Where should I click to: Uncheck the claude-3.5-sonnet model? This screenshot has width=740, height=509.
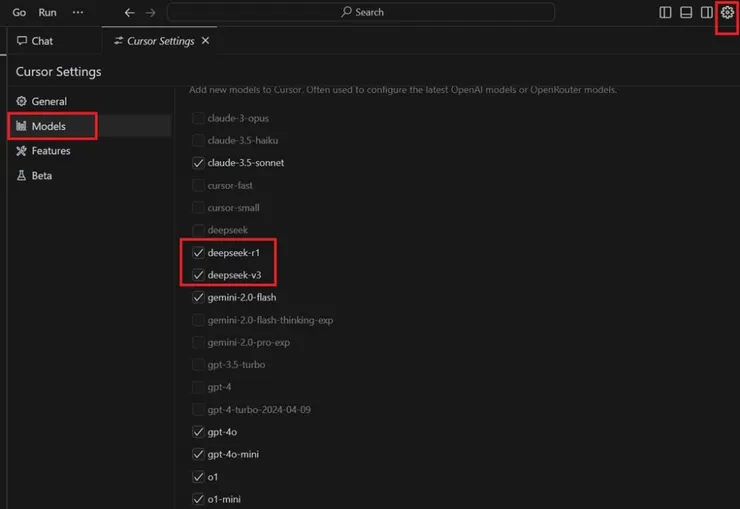click(198, 163)
